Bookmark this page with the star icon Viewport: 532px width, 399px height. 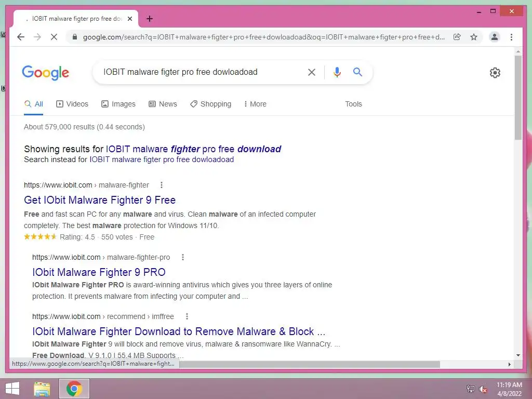coord(474,37)
